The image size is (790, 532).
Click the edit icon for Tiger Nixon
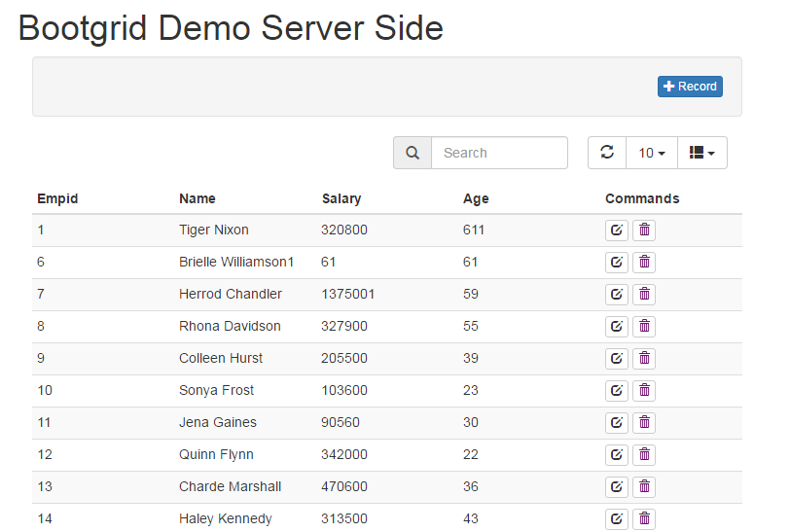[616, 231]
